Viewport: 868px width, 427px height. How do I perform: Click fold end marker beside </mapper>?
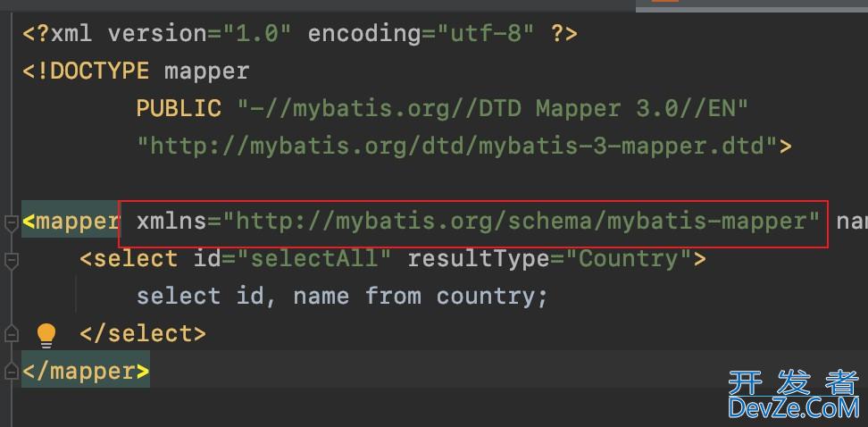(11, 371)
